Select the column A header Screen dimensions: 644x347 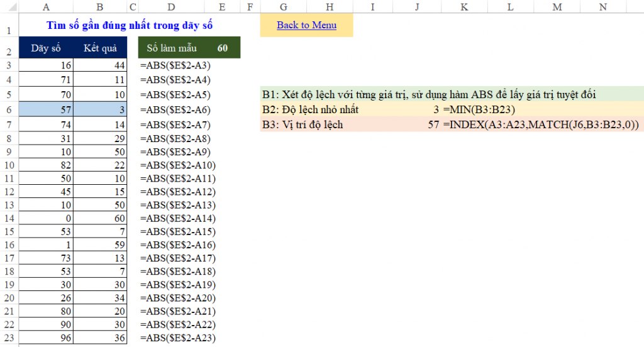47,8
